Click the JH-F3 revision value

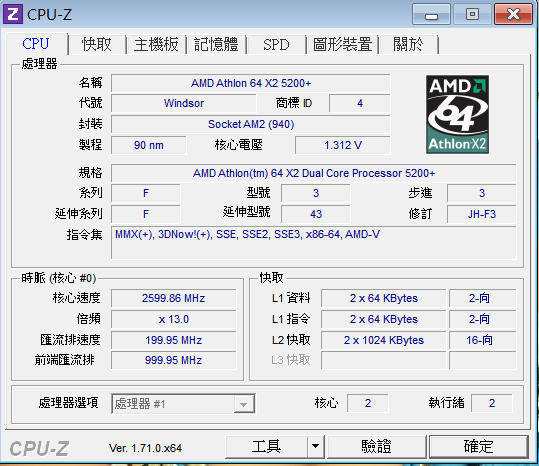pyautogui.click(x=482, y=214)
